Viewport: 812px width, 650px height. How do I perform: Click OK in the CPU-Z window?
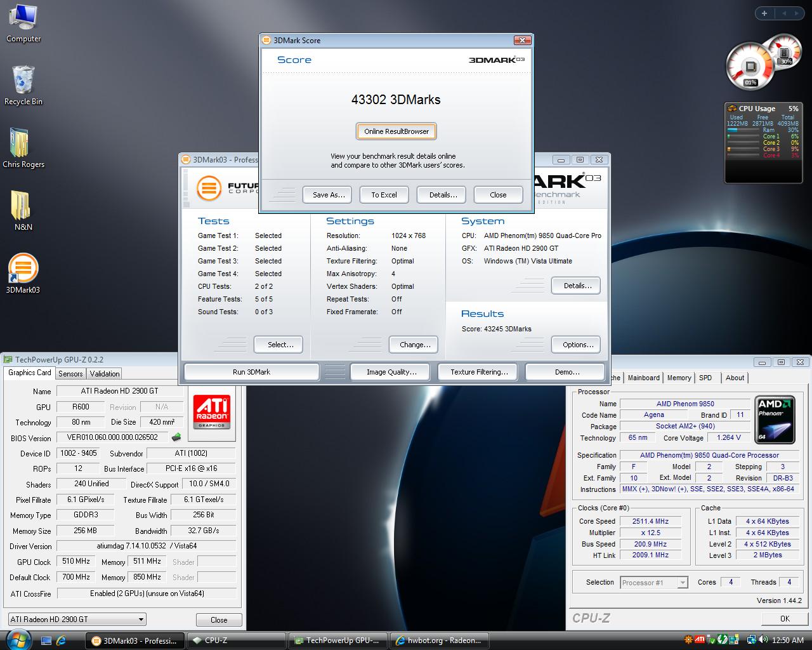tap(785, 618)
